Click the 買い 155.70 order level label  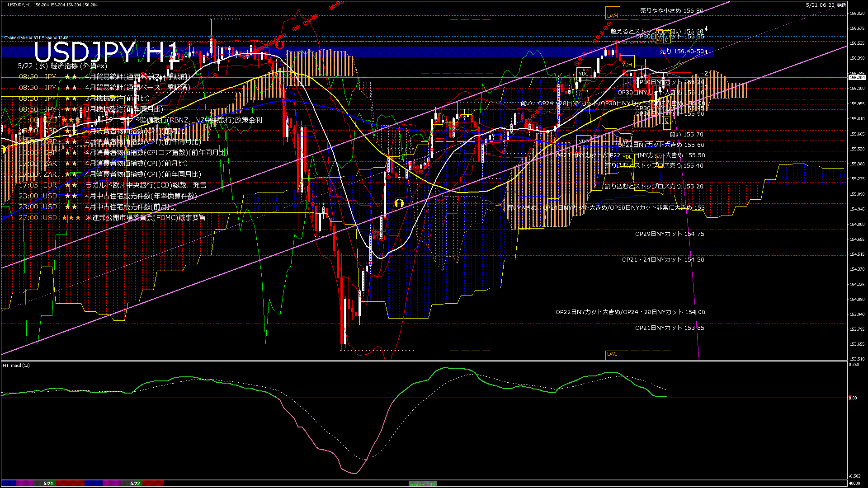click(x=686, y=135)
